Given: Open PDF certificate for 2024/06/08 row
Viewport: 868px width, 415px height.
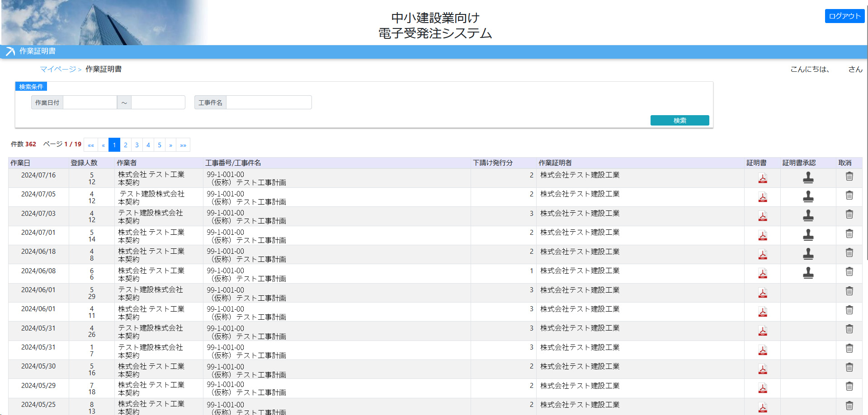Looking at the screenshot, I should click(763, 274).
